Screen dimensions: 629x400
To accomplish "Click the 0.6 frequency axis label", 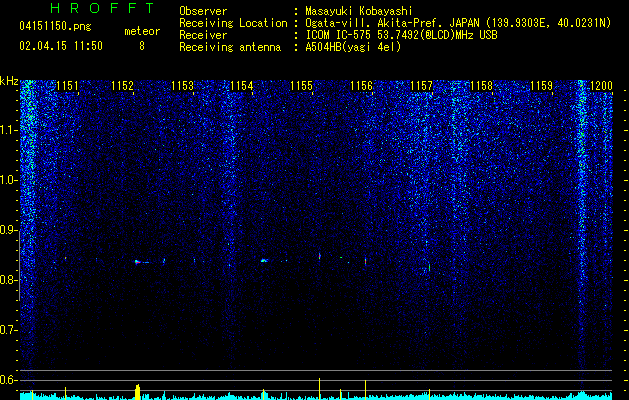I will [8, 380].
